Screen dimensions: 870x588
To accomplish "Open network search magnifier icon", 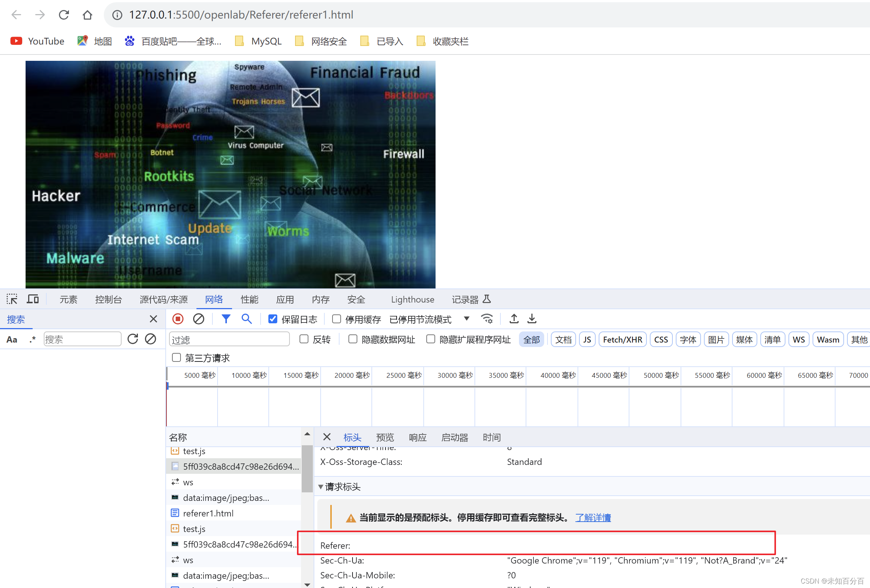I will [247, 319].
